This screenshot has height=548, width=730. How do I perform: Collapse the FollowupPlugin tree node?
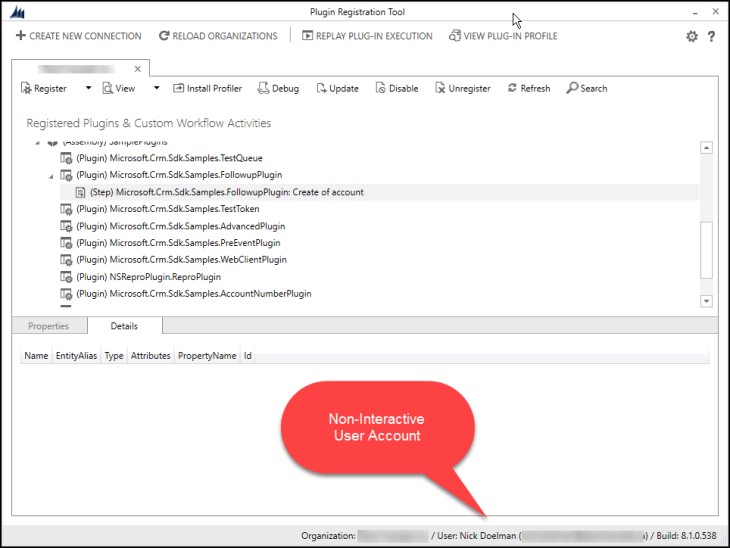point(51,176)
